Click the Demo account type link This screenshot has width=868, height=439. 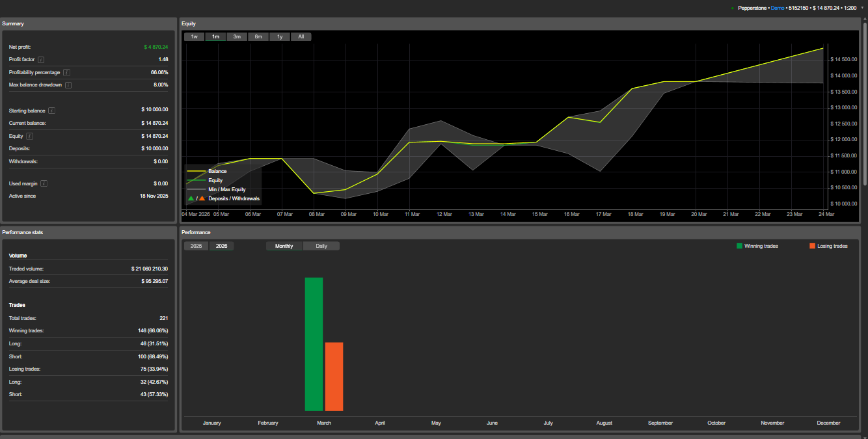click(778, 8)
